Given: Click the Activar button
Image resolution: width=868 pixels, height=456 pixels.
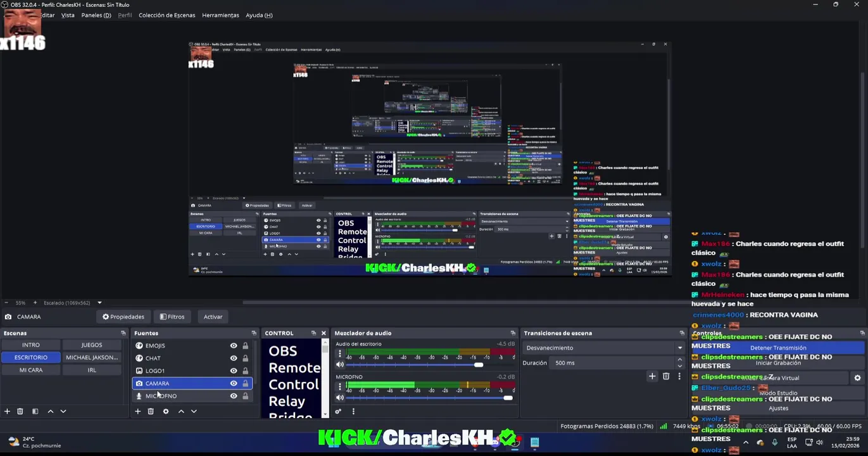Looking at the screenshot, I should tap(213, 317).
